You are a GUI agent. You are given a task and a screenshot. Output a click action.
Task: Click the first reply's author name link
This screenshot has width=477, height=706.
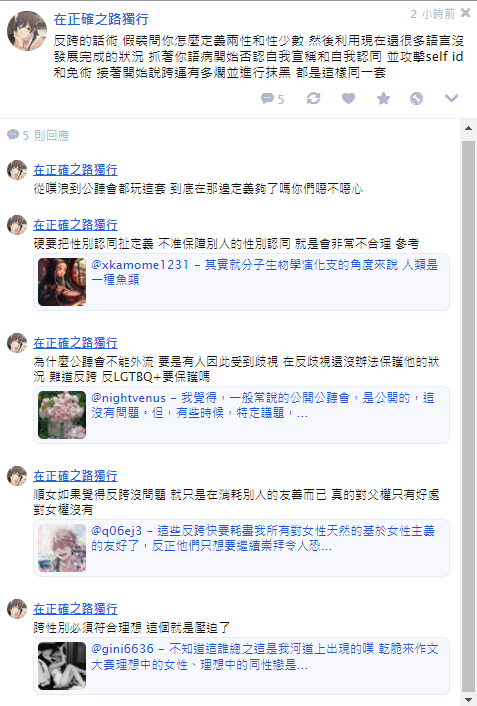(x=75, y=170)
